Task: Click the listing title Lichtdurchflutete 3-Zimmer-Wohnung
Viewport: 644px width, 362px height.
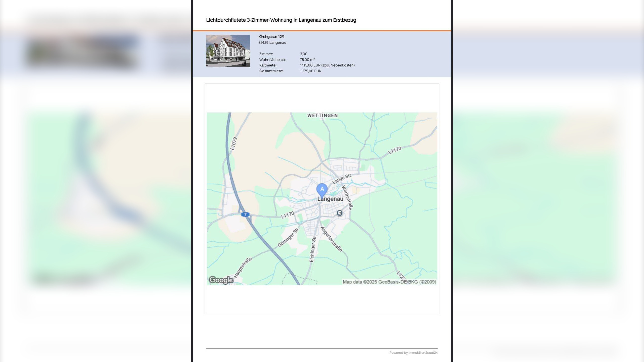Action: click(x=281, y=20)
